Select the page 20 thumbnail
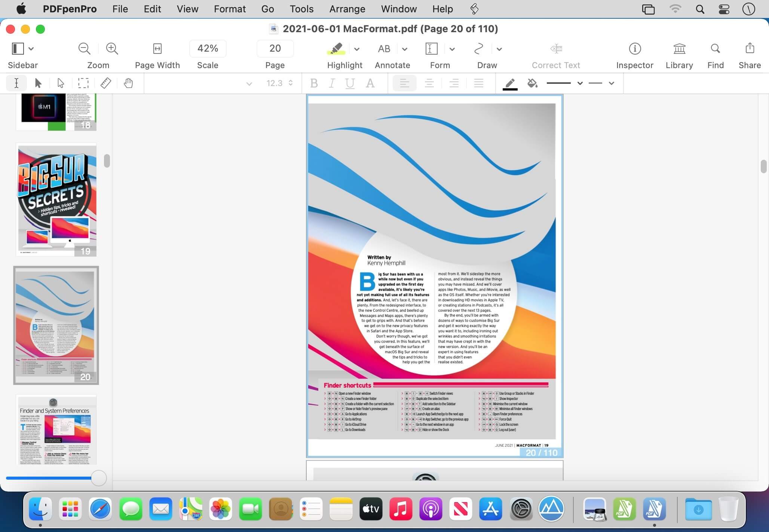Viewport: 769px width, 532px height. (56, 325)
